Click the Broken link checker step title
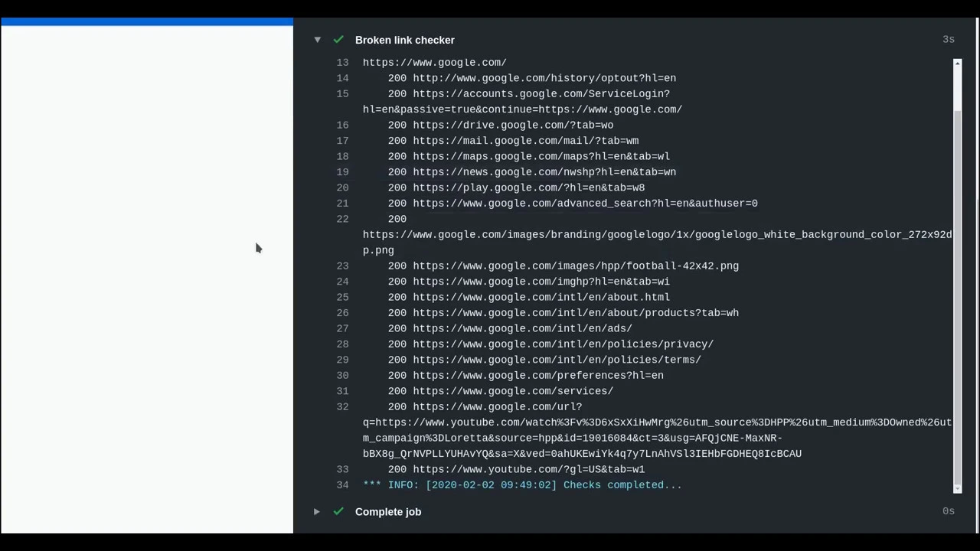 pyautogui.click(x=404, y=40)
